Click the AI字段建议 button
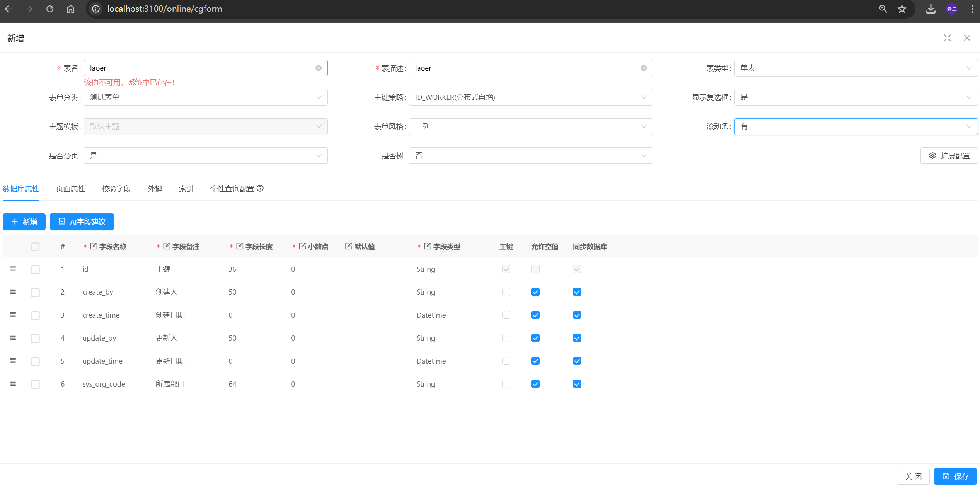Image resolution: width=980 pixels, height=487 pixels. (82, 222)
